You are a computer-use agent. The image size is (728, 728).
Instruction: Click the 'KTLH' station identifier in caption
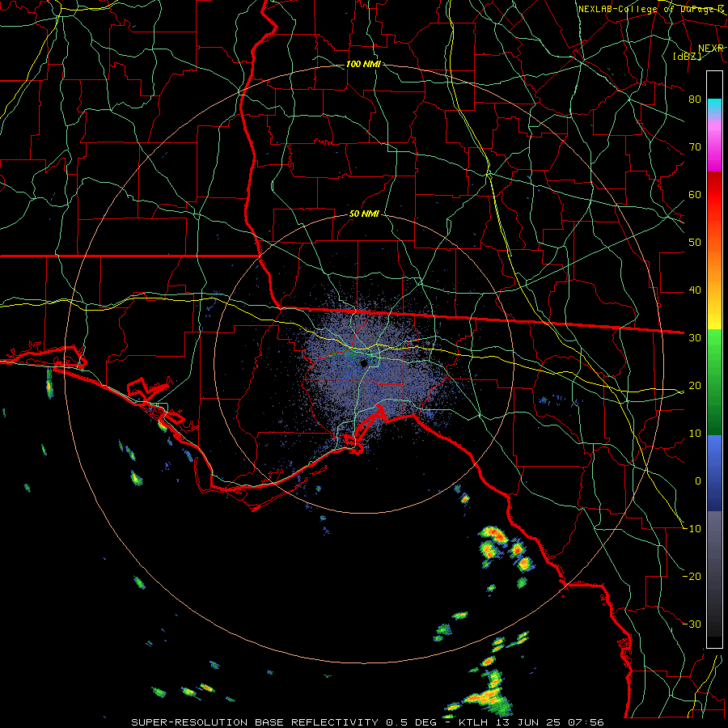472,722
